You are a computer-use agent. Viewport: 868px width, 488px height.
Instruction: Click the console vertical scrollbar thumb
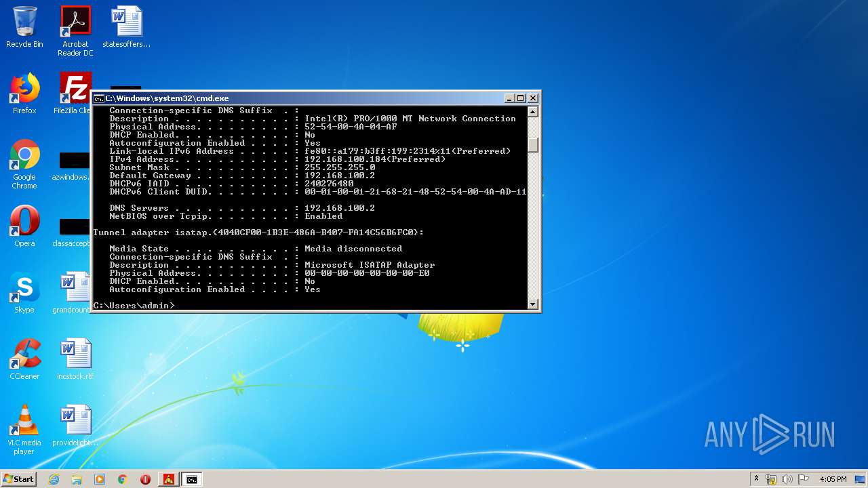coord(533,145)
